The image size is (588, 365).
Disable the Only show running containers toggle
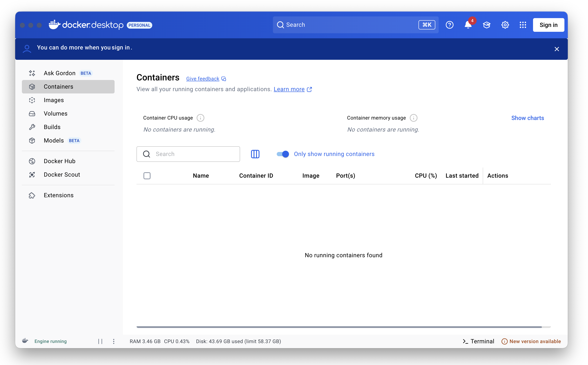point(282,154)
